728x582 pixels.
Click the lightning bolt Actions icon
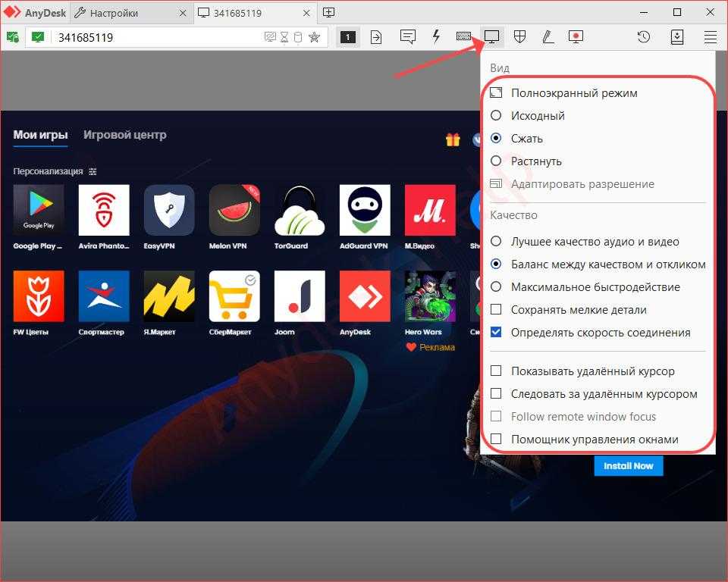click(436, 36)
